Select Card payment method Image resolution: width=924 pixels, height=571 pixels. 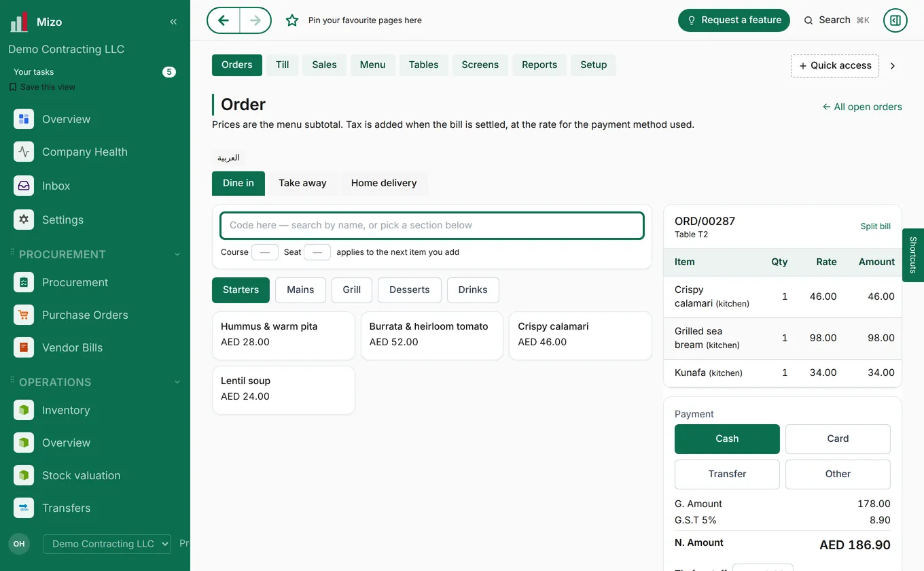(x=838, y=439)
